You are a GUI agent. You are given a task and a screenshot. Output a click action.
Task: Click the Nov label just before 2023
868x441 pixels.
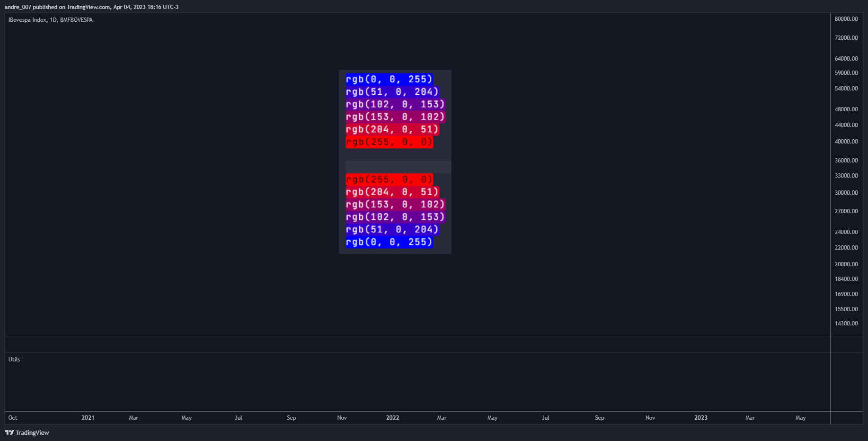click(650, 418)
